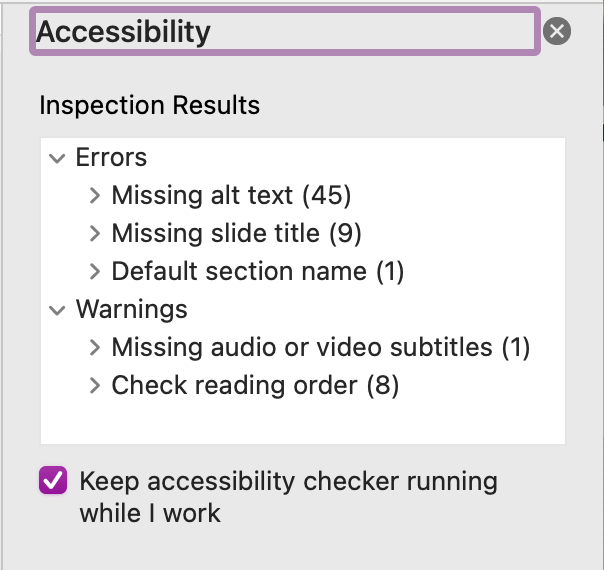The image size is (604, 570).
Task: Click the Inspection Results heading
Action: [149, 105]
